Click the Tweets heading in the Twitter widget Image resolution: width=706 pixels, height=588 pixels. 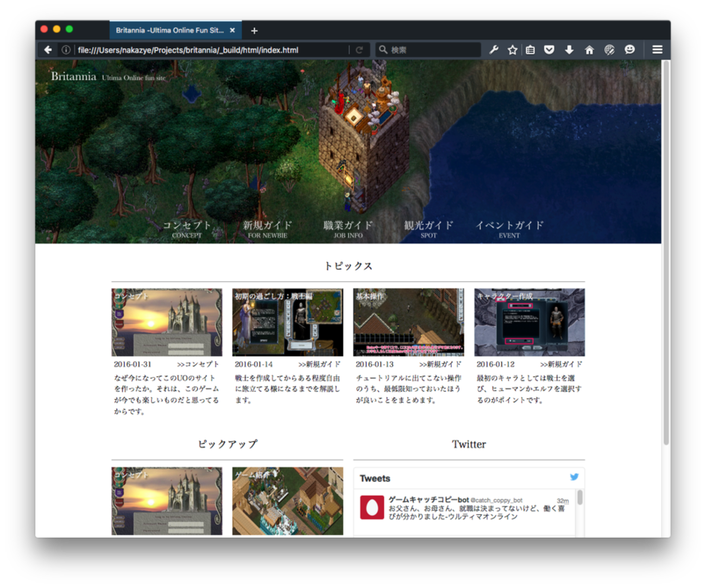click(375, 478)
